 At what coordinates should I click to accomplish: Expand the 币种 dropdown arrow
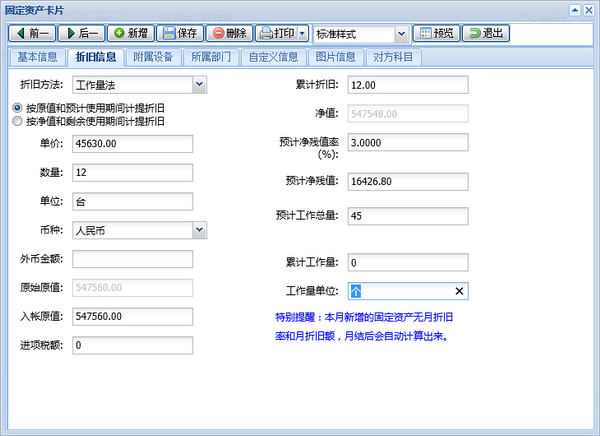(199, 230)
